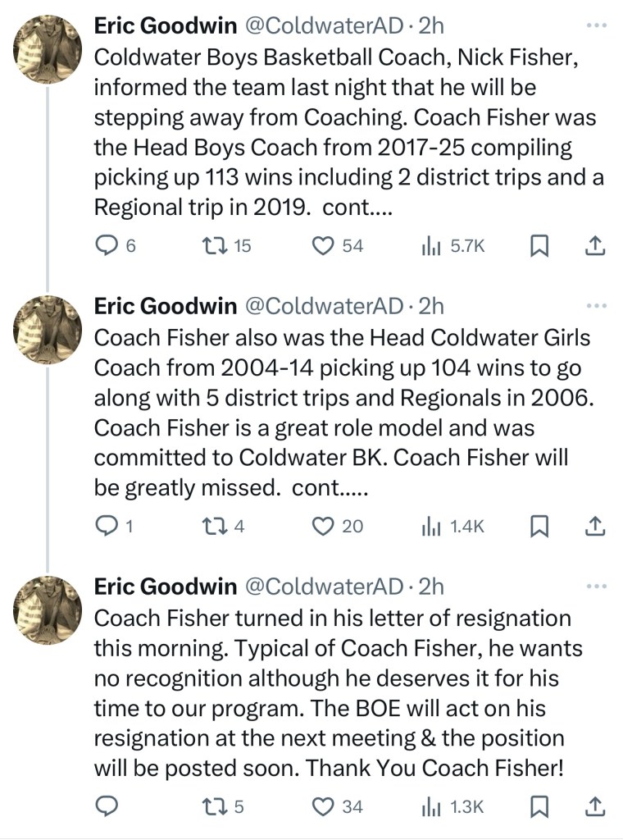Share the first tweet in the thread
The height and width of the screenshot is (840, 623).
point(596,245)
